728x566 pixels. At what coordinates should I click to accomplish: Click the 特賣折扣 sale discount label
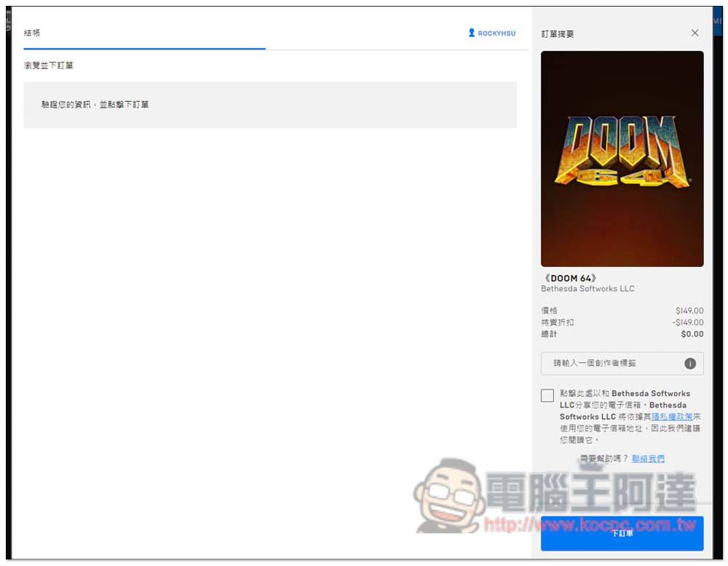(557, 322)
